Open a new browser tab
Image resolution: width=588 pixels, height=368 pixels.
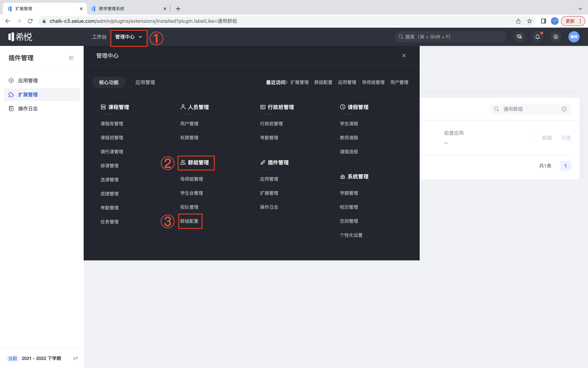(178, 9)
